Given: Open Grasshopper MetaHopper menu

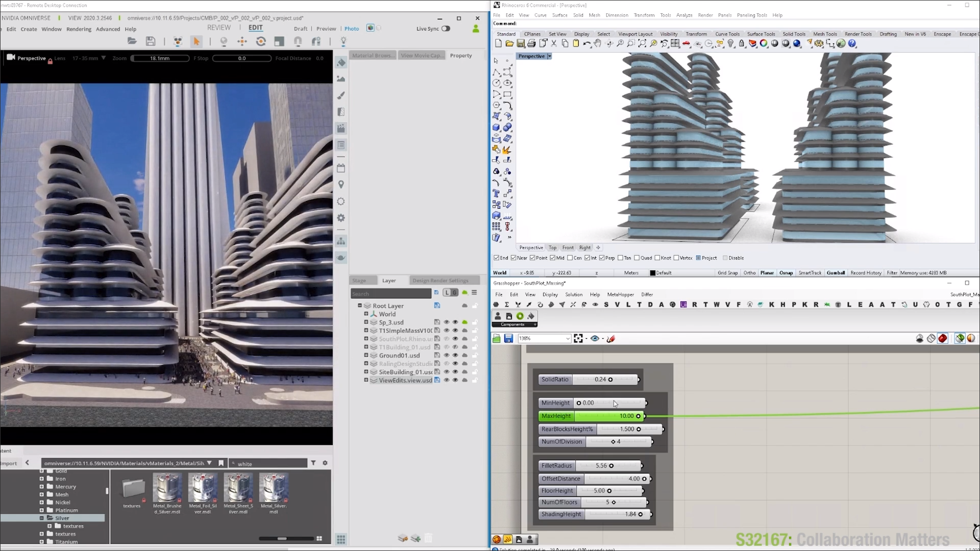Looking at the screenshot, I should pyautogui.click(x=620, y=295).
